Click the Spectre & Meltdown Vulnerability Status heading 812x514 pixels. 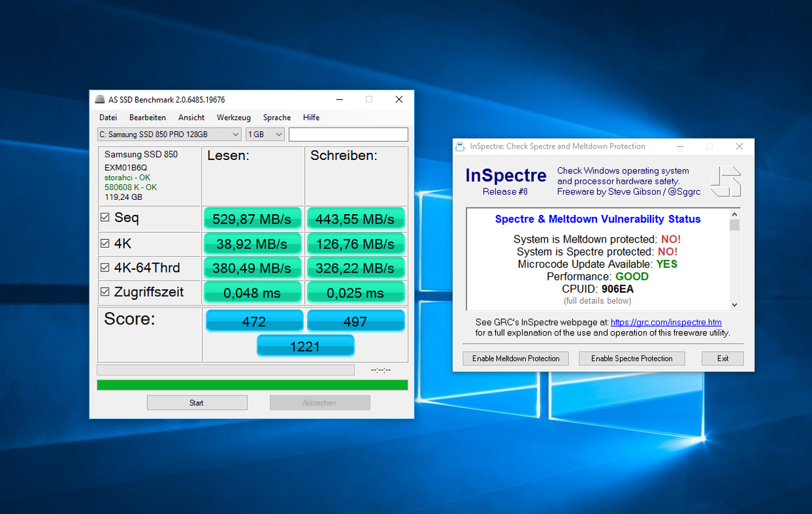(598, 219)
